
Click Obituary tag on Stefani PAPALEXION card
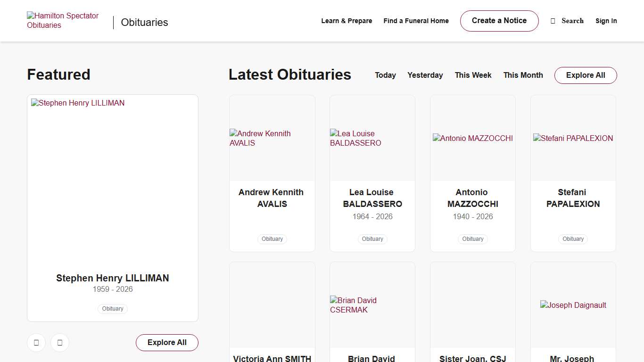click(x=573, y=239)
